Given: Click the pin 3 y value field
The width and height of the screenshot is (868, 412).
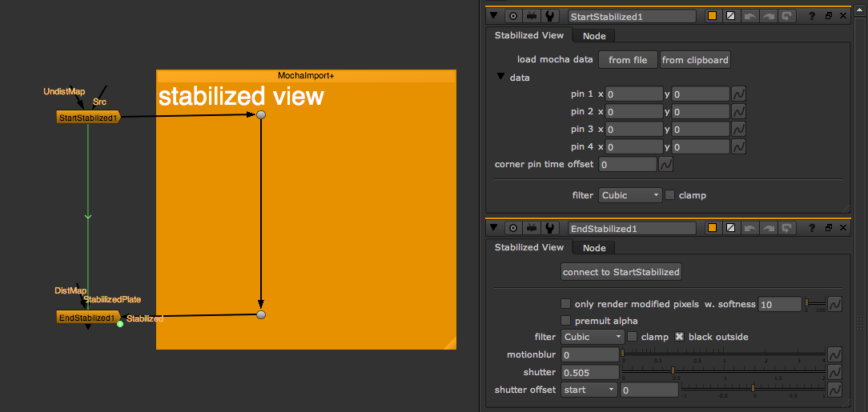Looking at the screenshot, I should pyautogui.click(x=701, y=130).
